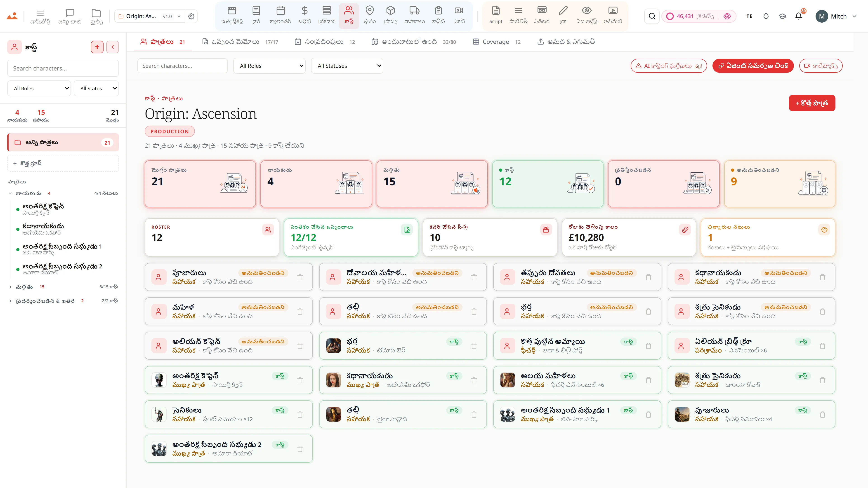868x488 pixels.
Task: Expand the మద్దతు tree group
Action: (x=10, y=287)
